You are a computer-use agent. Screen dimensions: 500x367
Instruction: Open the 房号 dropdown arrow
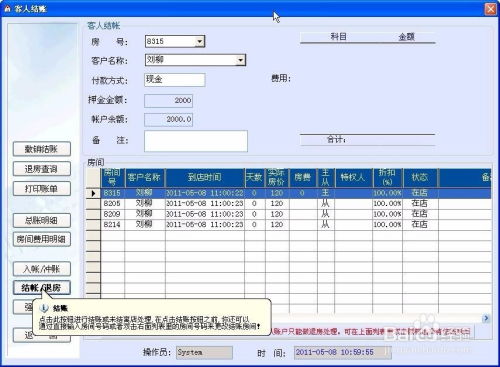[x=199, y=42]
